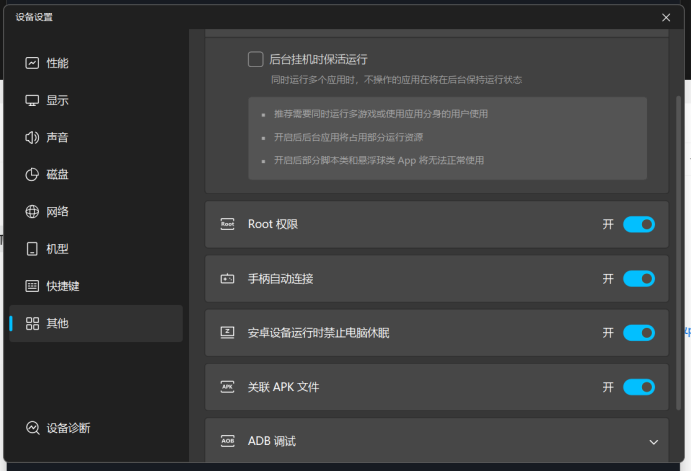This screenshot has width=692, height=472.
Task: Click the 快捷键 keyboard icon in sidebar
Action: (32, 285)
